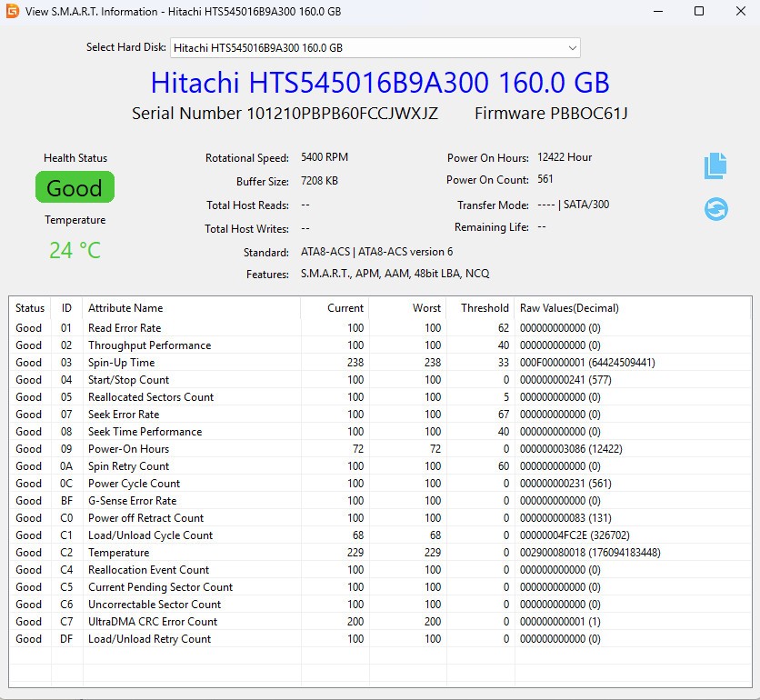Select the Spin-Up Time attribute row
Screen dimensions: 760x700
380,363
